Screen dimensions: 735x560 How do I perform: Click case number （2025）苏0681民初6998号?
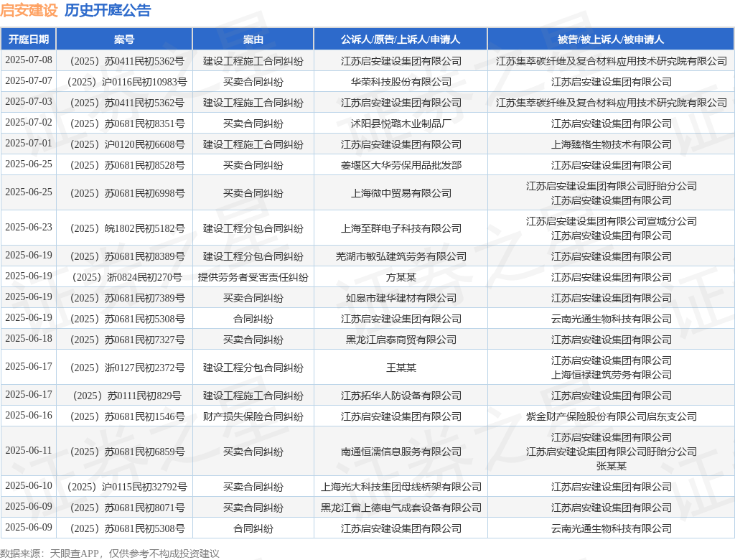click(x=124, y=193)
